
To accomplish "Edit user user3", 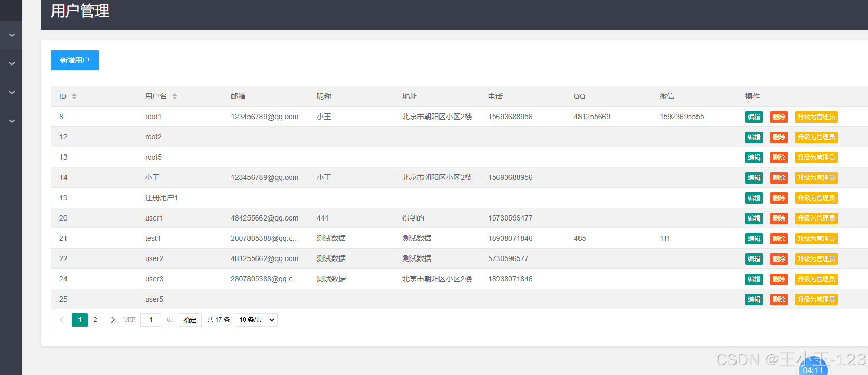I will pyautogui.click(x=754, y=279).
